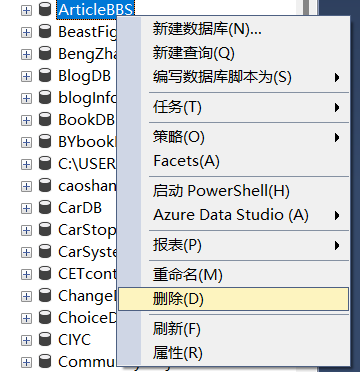Click the ChoiceD database cylinder icon
Screen dimensions: 360x372
(45, 318)
